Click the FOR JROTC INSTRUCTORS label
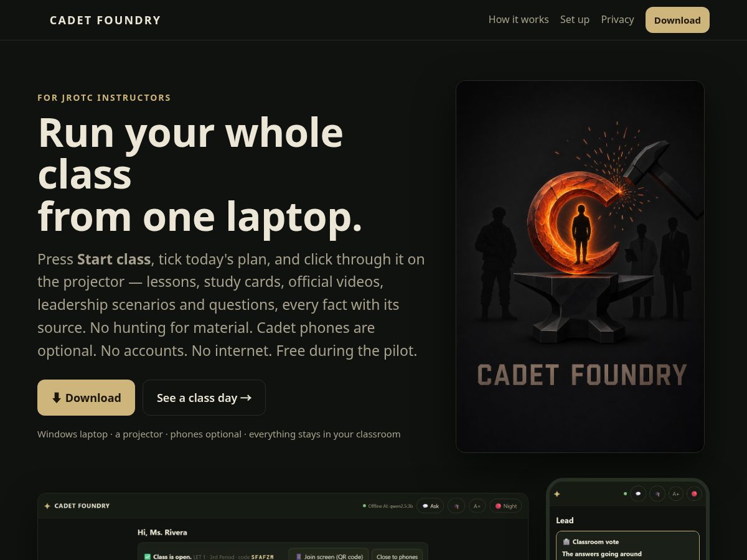 pyautogui.click(x=104, y=98)
